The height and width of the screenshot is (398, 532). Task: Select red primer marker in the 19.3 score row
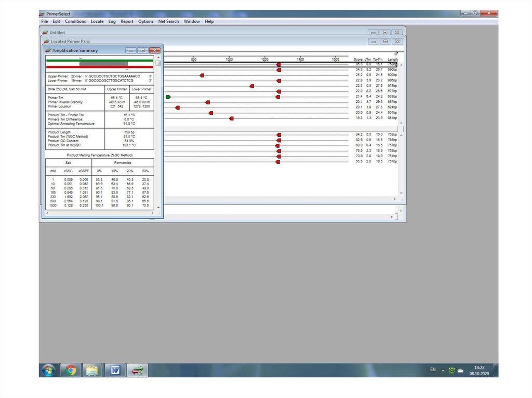coord(231,118)
